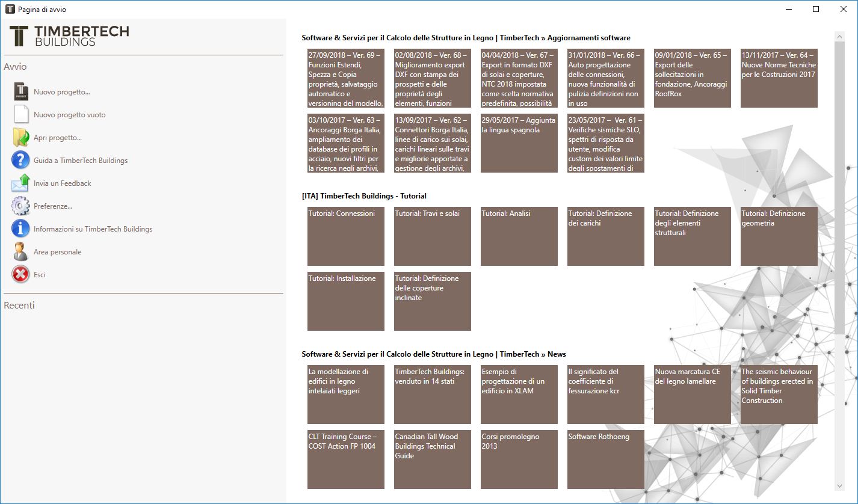858x504 pixels.
Task: Click Esci label to quit
Action: (40, 275)
